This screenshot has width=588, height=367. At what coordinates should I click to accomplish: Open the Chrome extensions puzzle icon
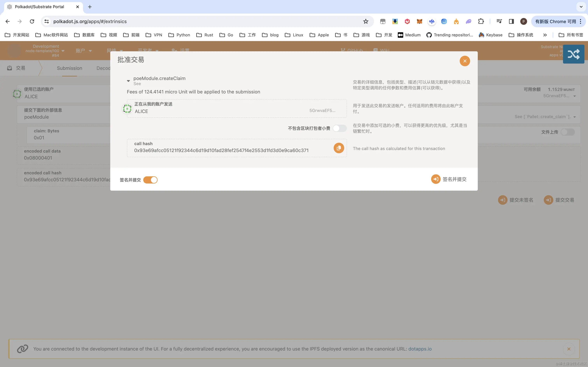pos(481,21)
